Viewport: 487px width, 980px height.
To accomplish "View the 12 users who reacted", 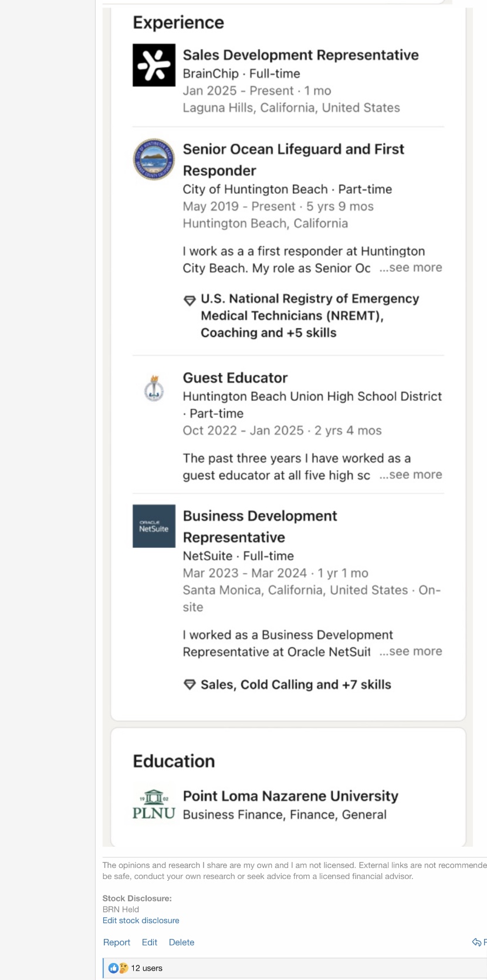I will [147, 968].
